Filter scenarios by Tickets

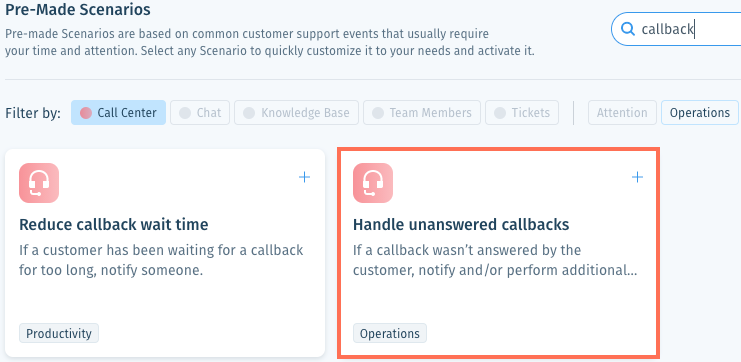click(522, 112)
